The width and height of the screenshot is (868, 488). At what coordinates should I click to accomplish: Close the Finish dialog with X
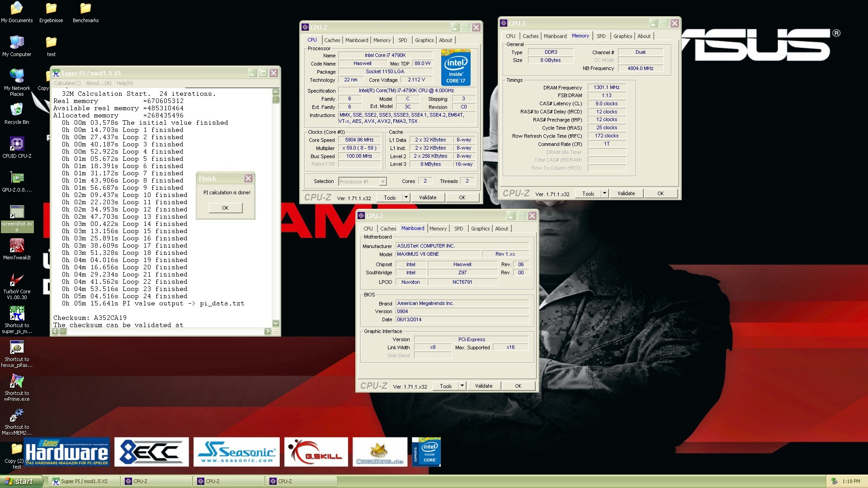[248, 178]
